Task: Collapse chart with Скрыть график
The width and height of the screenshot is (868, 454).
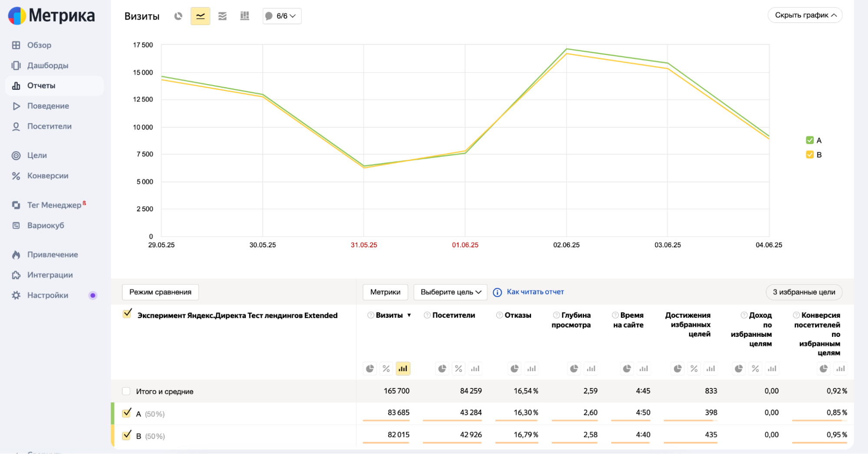Action: point(805,15)
